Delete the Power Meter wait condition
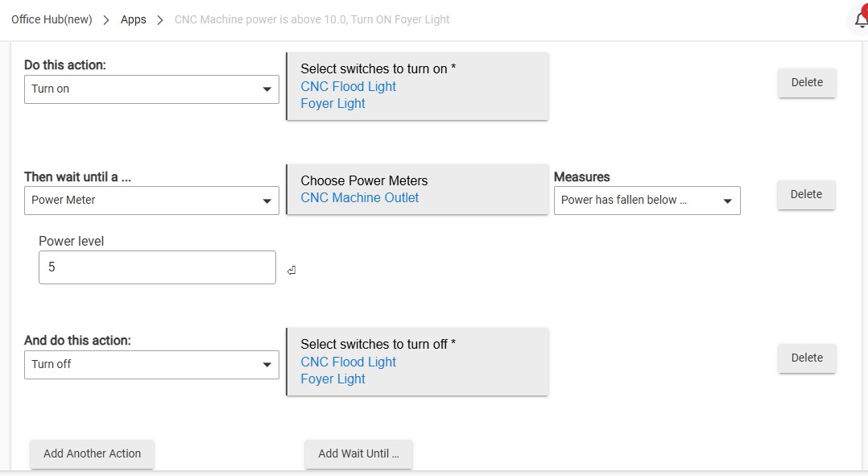The image size is (868, 476). 806,194
